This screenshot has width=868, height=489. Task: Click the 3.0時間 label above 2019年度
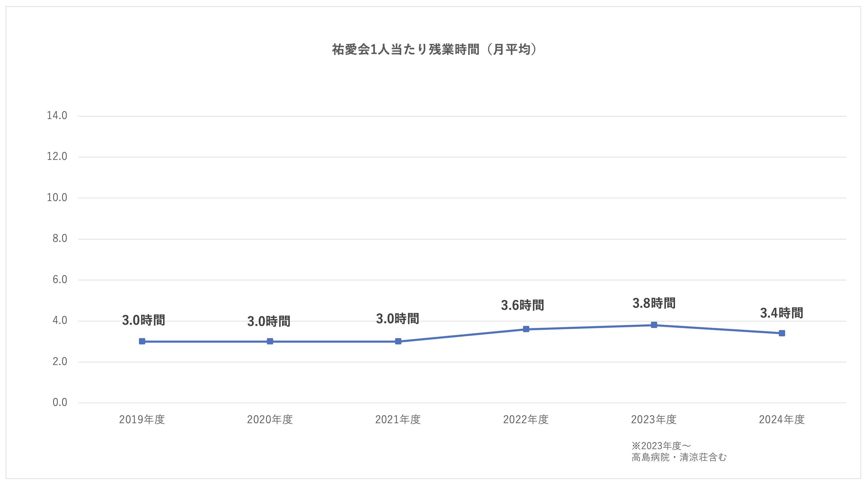coord(143,320)
